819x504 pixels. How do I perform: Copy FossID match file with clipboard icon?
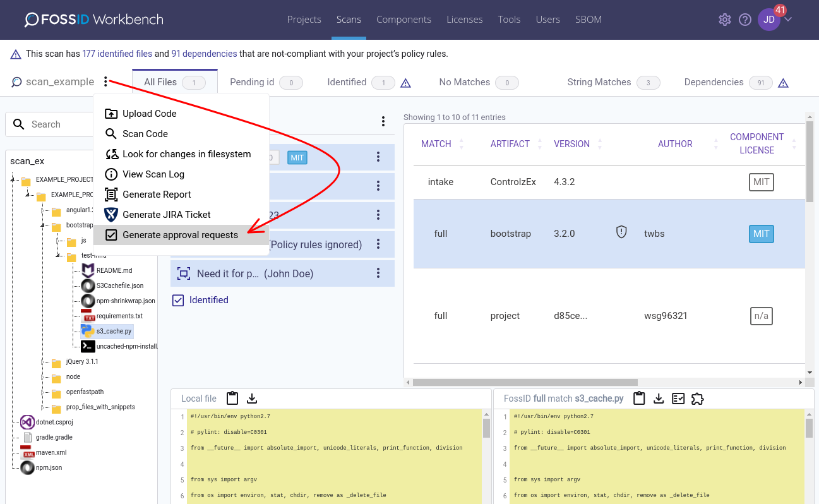[639, 399]
